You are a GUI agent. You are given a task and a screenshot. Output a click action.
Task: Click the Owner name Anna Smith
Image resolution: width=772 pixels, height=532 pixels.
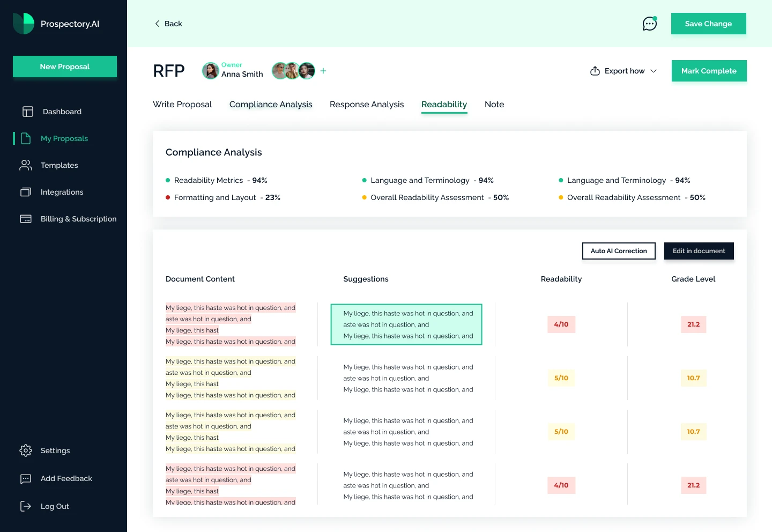tap(242, 75)
